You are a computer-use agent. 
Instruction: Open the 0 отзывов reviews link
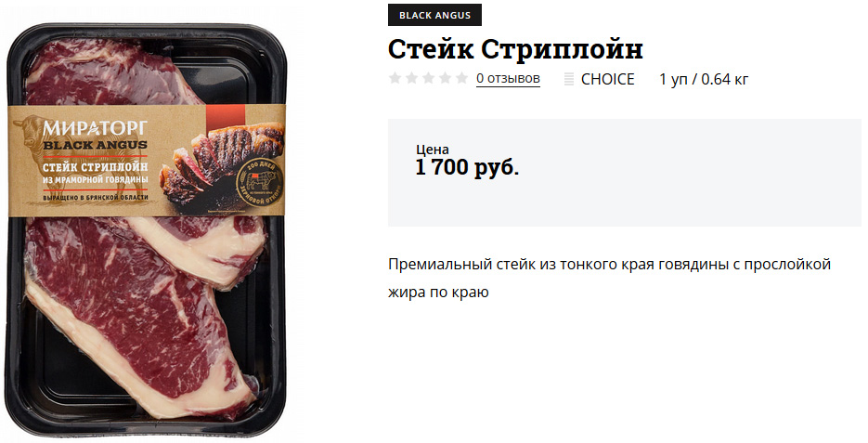click(x=508, y=79)
